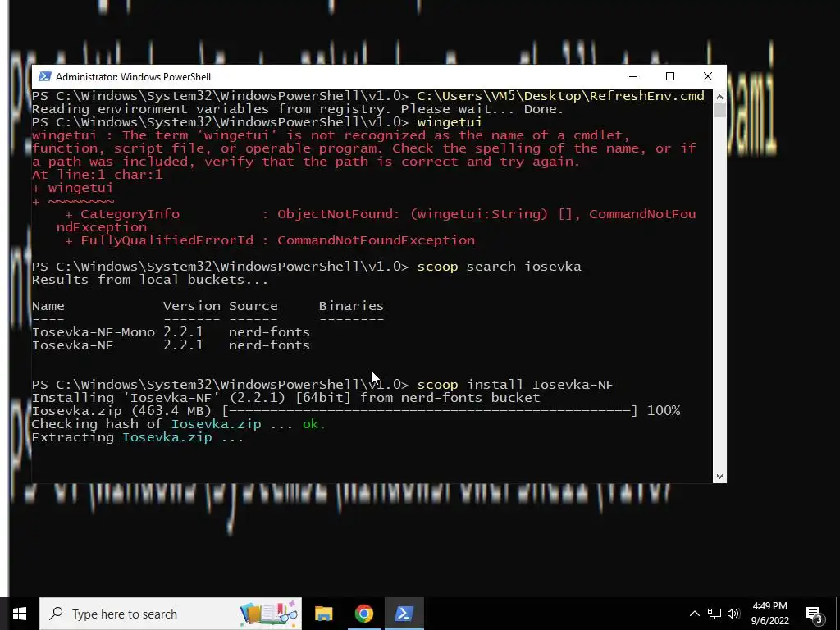Click the search highlights books illustration
This screenshot has height=630, width=840.
tap(269, 614)
